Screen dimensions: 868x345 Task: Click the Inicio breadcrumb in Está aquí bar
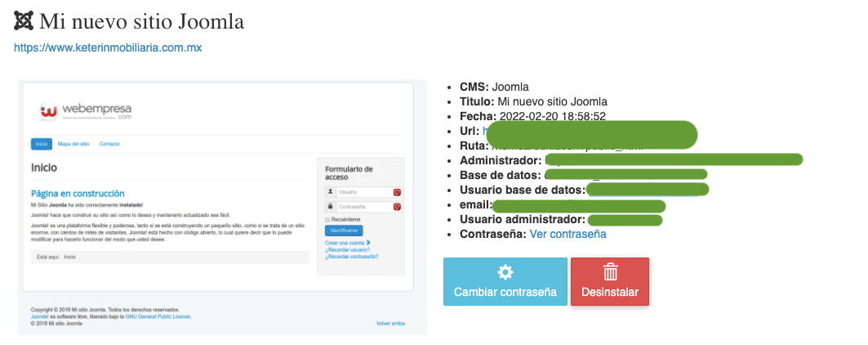click(x=69, y=258)
